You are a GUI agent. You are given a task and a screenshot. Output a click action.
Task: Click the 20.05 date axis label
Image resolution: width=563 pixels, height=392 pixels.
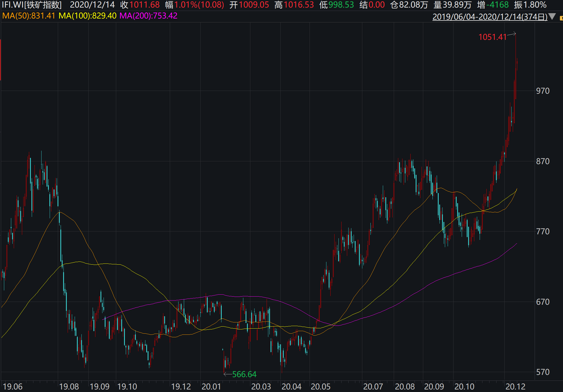[x=321, y=387]
